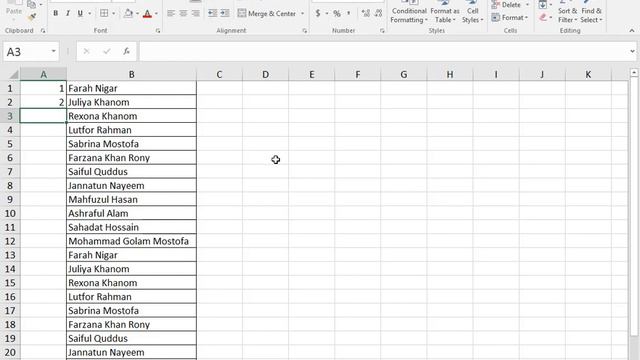Align text left
This screenshot has height=360, width=640.
click(171, 13)
